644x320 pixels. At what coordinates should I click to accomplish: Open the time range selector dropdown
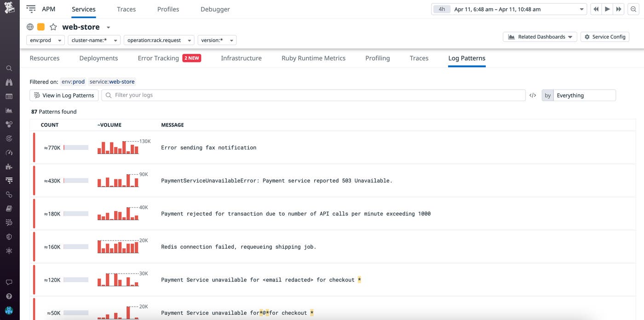[509, 9]
